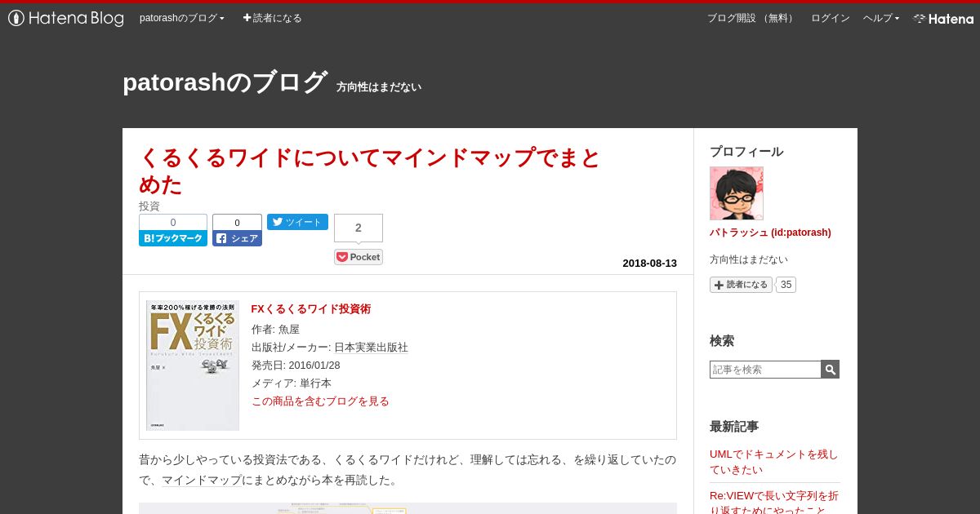Open the post date 2018-08-13

tap(649, 263)
